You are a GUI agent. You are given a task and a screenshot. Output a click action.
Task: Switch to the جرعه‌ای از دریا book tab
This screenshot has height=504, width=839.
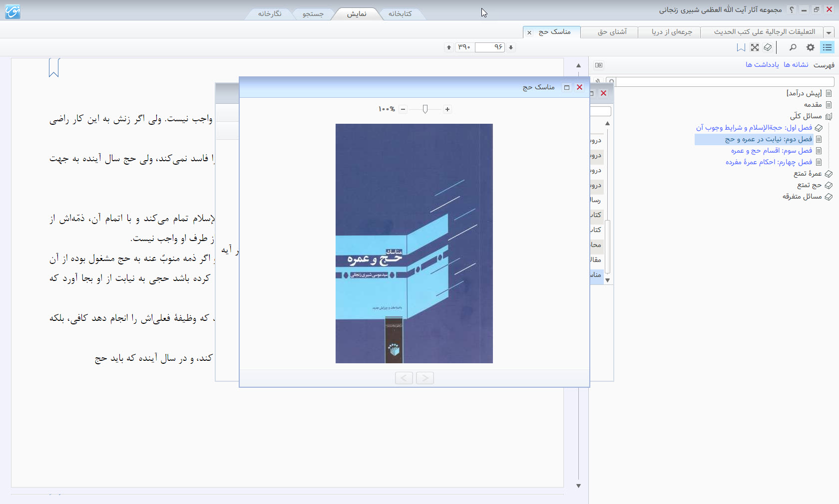pyautogui.click(x=672, y=32)
